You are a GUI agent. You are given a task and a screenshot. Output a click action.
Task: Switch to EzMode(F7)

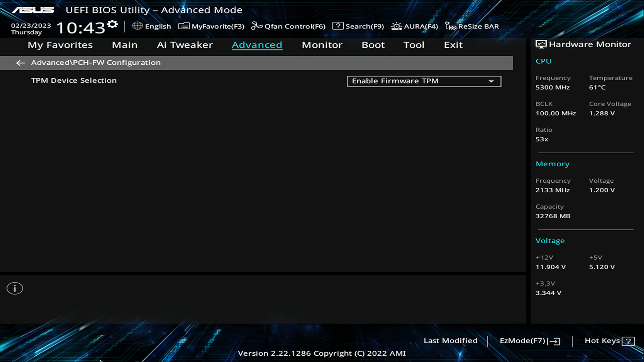pos(530,341)
